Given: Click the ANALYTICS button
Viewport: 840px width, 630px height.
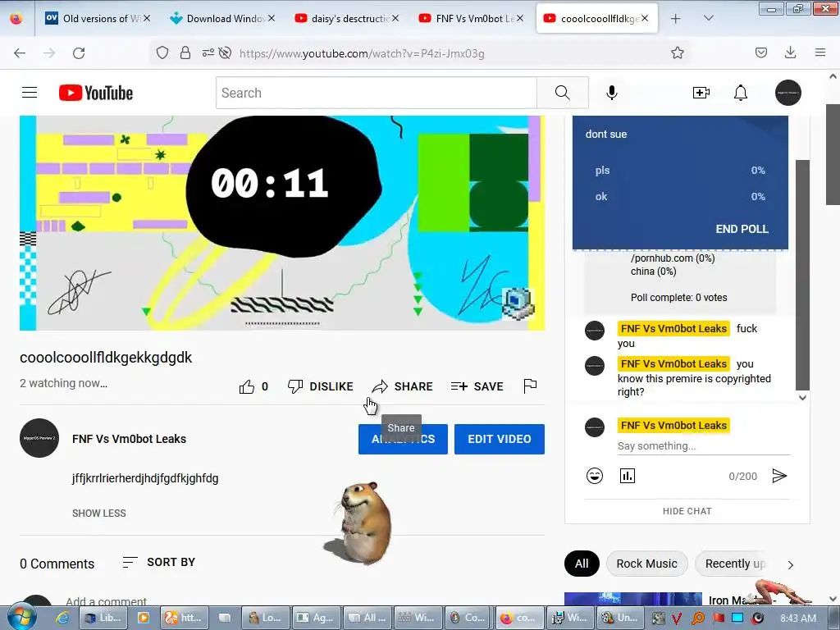Looking at the screenshot, I should point(403,440).
